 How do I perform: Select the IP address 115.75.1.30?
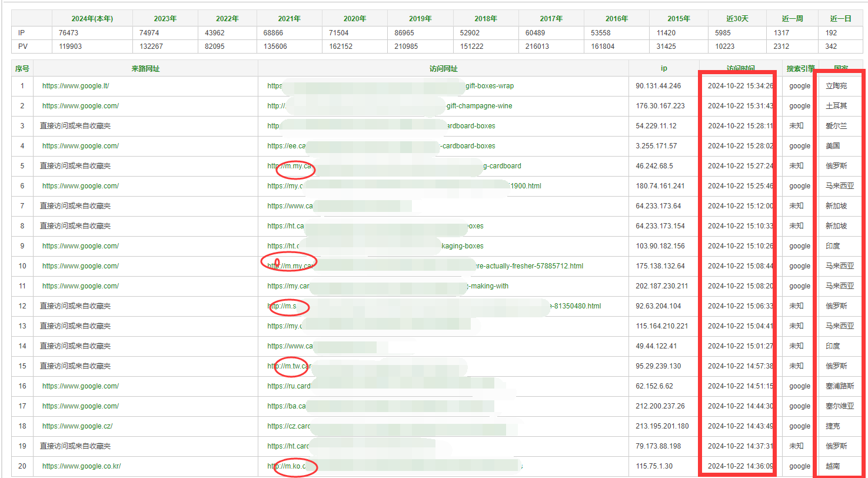653,466
